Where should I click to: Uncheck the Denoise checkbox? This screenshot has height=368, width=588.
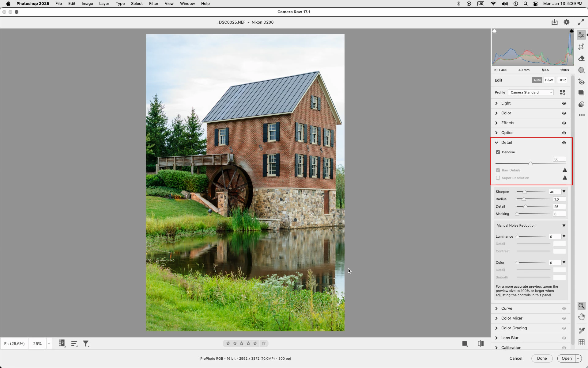(x=498, y=152)
